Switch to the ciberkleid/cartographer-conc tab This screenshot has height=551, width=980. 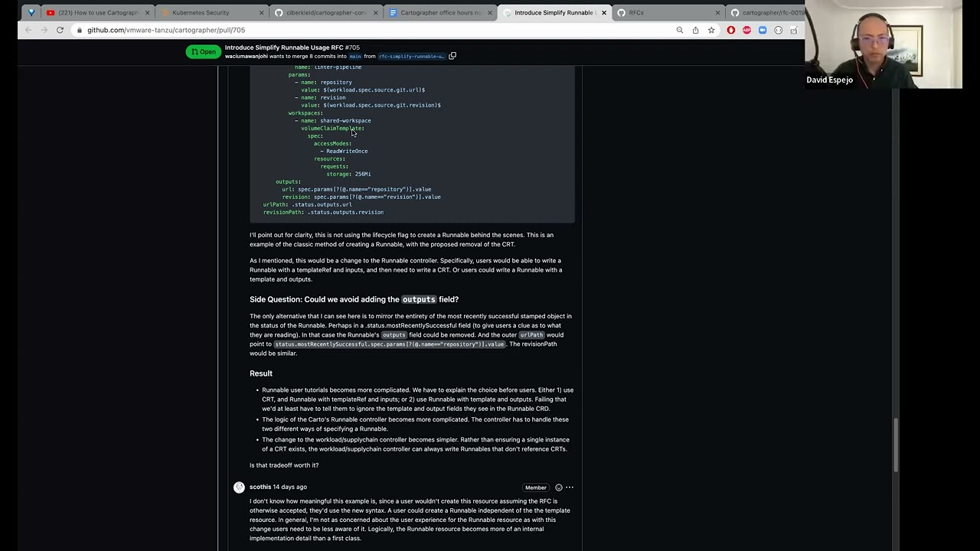point(325,12)
